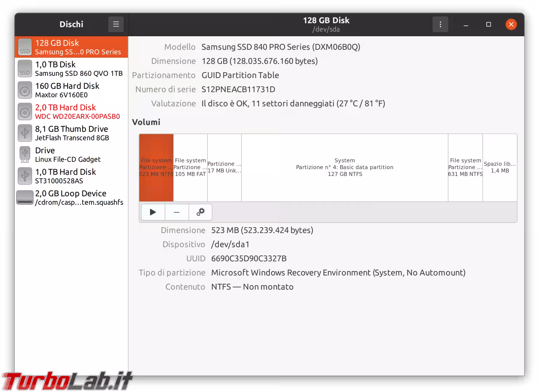The width and height of the screenshot is (539, 392).
Task: Open additional partition options gear
Action: (200, 212)
